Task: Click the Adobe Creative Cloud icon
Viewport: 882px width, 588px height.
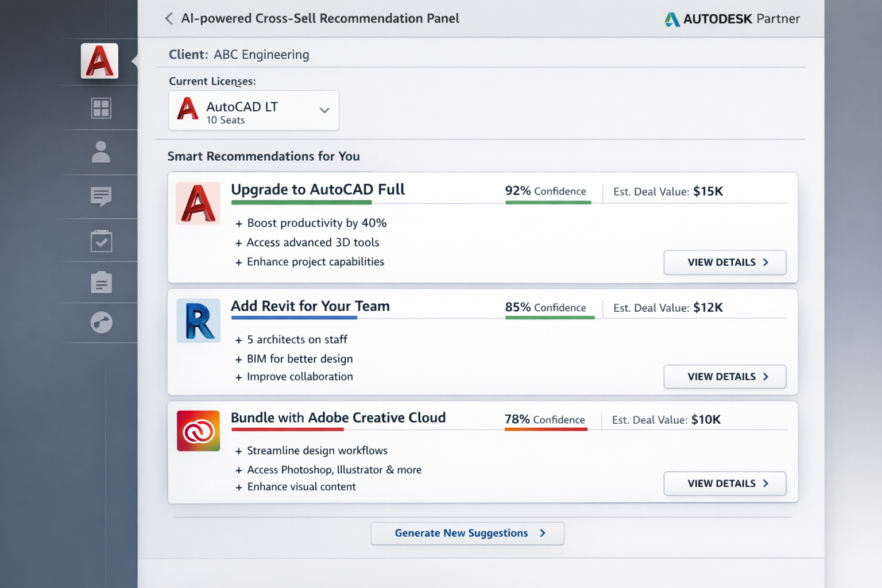Action: point(198,431)
